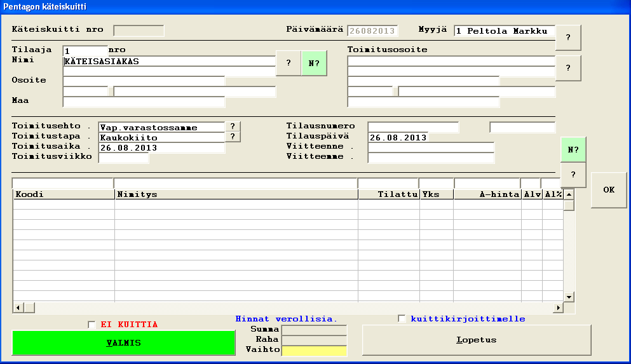Click the yellow Vaihto change field

pyautogui.click(x=315, y=350)
